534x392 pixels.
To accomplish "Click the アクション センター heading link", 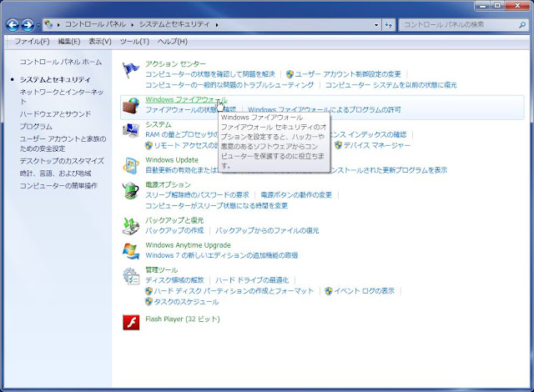I will [175, 63].
